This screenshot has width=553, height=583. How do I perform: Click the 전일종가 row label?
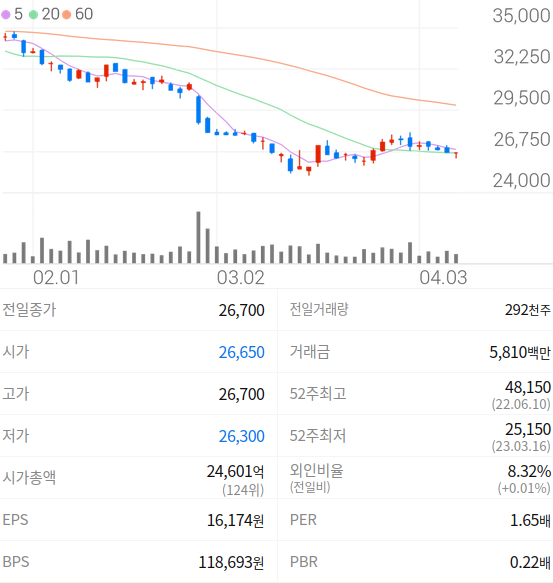(x=29, y=310)
